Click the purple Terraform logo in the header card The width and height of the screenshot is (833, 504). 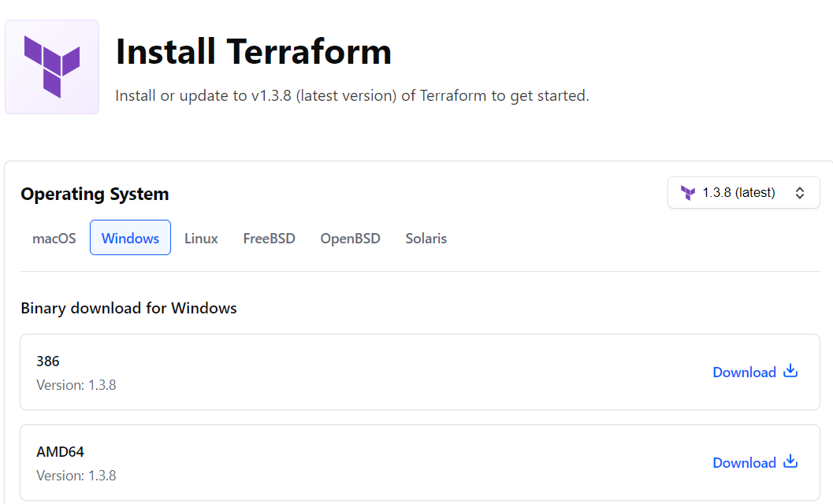point(51,66)
